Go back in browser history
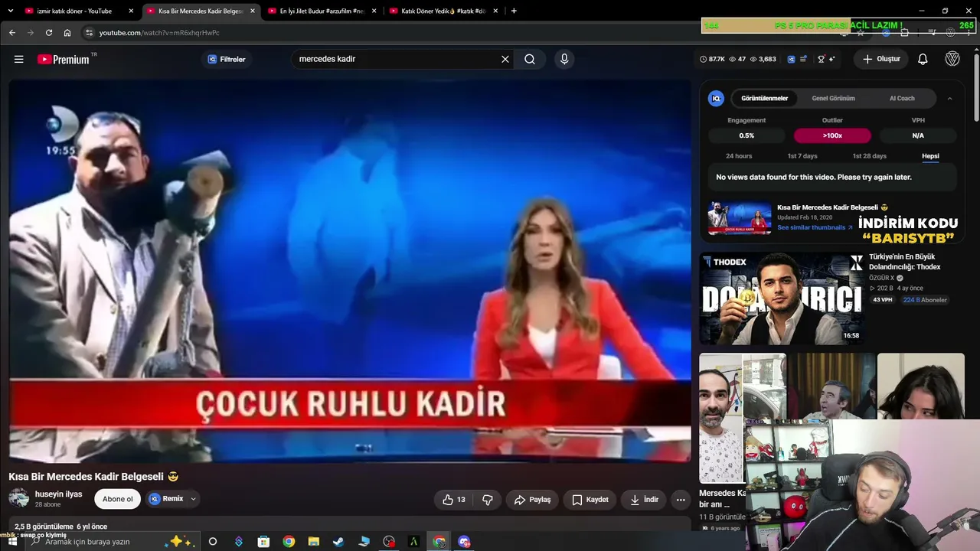The height and width of the screenshot is (551, 980). [x=11, y=33]
